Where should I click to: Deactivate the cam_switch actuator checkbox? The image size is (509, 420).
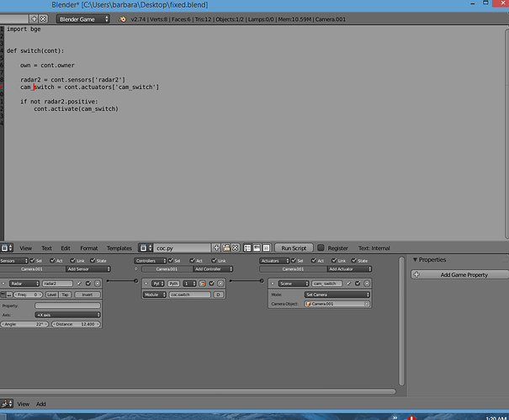[358, 284]
